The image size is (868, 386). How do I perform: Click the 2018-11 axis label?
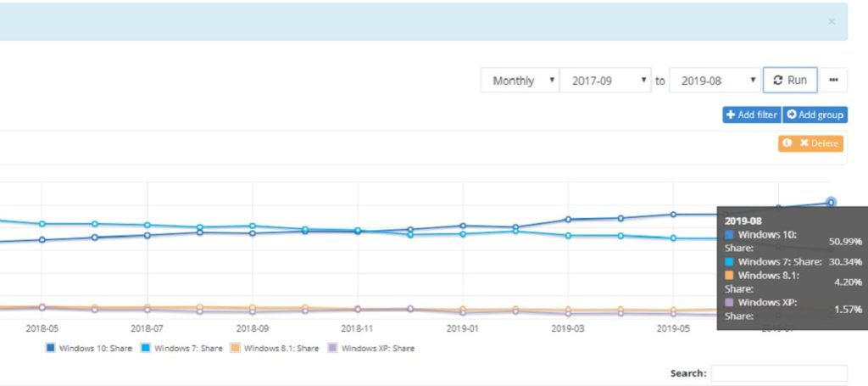coord(358,328)
